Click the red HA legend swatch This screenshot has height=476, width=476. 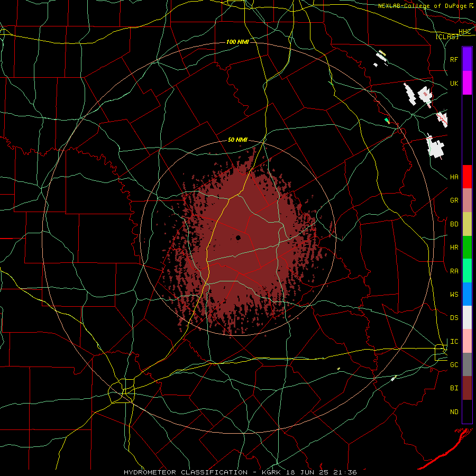(467, 177)
